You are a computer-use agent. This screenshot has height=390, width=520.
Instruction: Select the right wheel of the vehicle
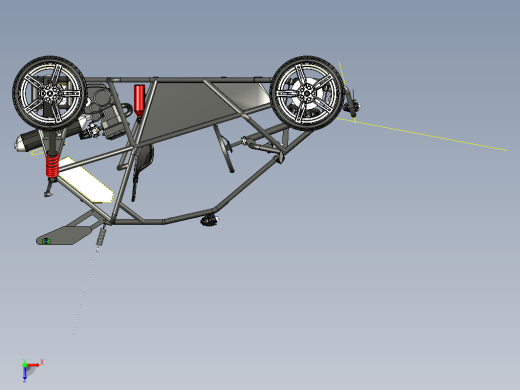[306, 93]
